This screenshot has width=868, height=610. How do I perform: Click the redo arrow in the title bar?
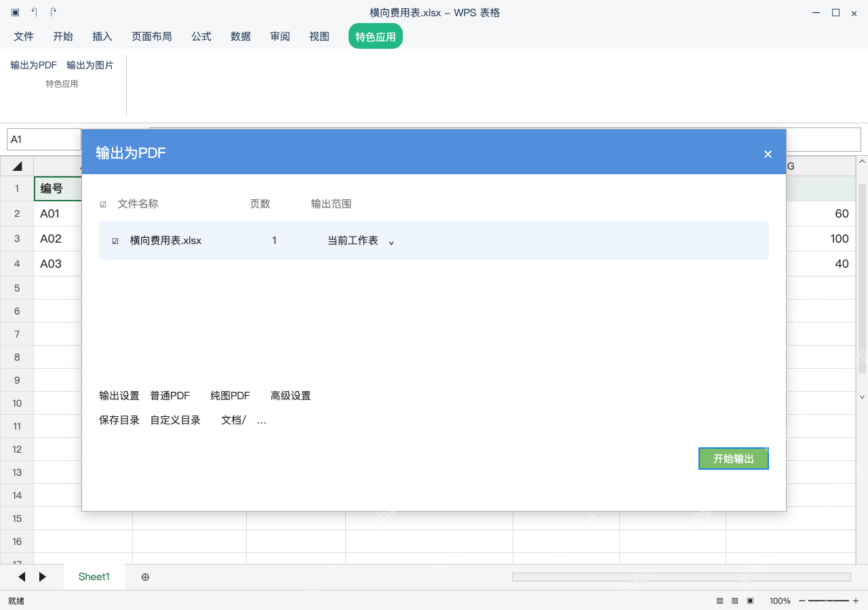(54, 12)
